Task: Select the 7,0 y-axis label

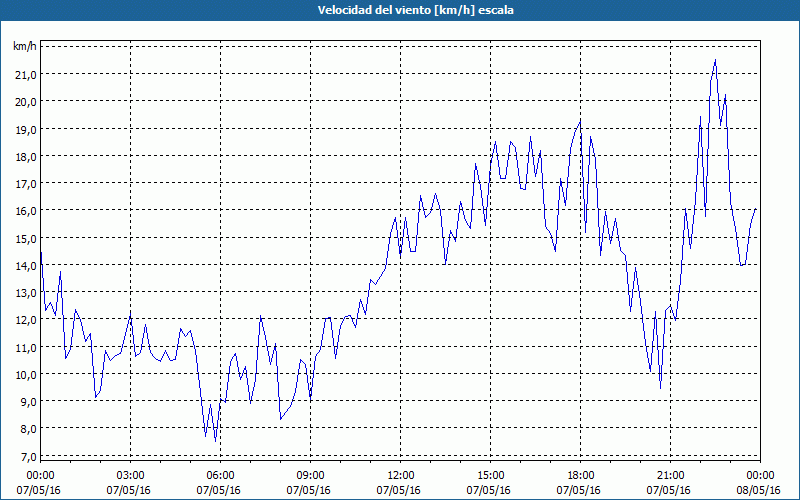Action: click(28, 457)
